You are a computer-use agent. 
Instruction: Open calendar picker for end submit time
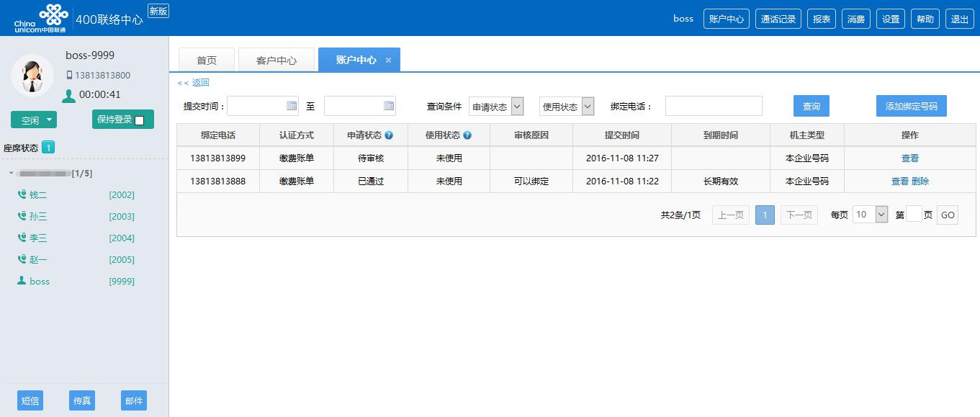tap(389, 106)
